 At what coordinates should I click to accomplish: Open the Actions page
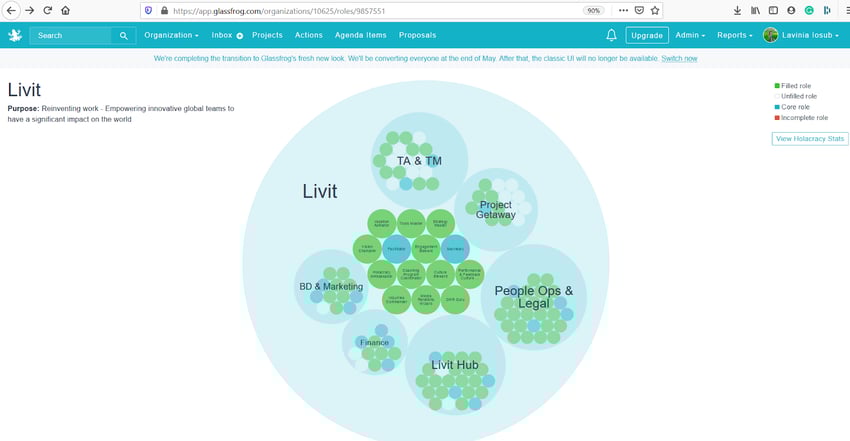(x=308, y=35)
